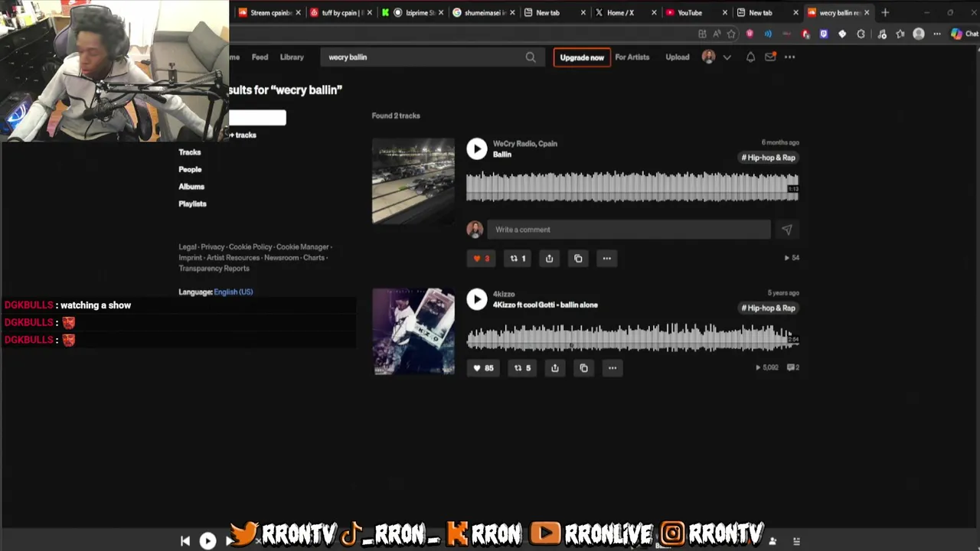Play 4Kizzo ballin alone track
This screenshot has width=980, height=551.
click(476, 299)
